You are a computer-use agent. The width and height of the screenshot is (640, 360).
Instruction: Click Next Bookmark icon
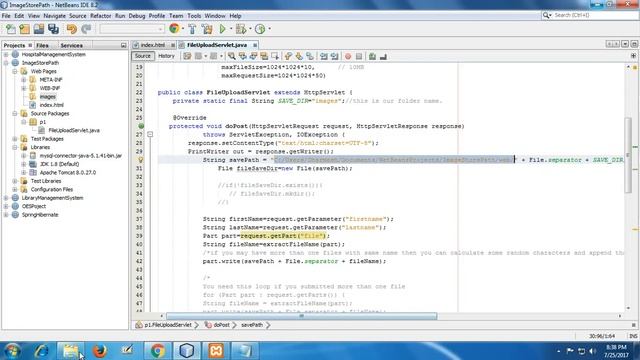click(x=299, y=56)
